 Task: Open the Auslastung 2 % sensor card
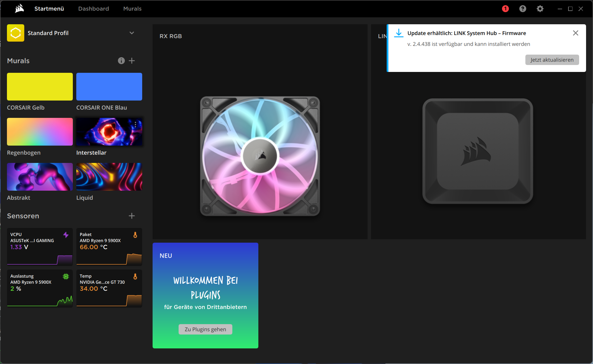click(x=40, y=288)
